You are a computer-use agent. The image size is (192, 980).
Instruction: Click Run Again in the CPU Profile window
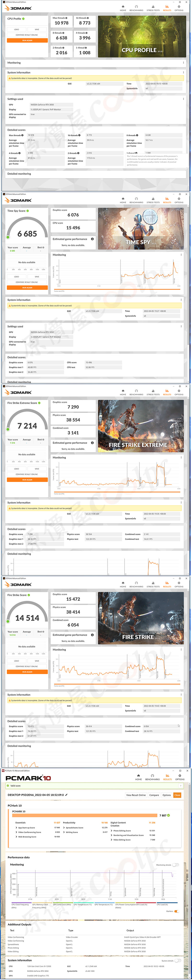(x=27, y=40)
